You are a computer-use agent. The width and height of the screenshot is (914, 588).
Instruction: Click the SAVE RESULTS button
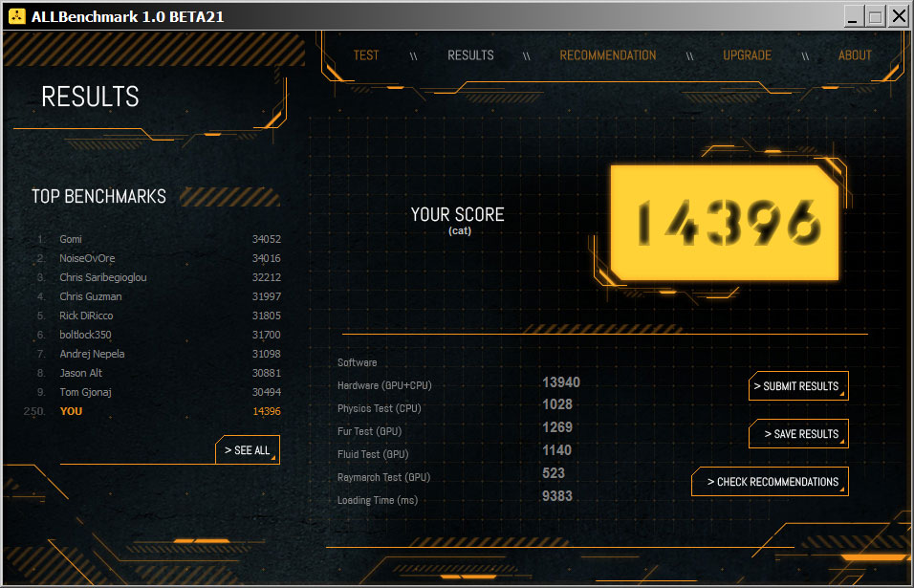click(x=799, y=434)
